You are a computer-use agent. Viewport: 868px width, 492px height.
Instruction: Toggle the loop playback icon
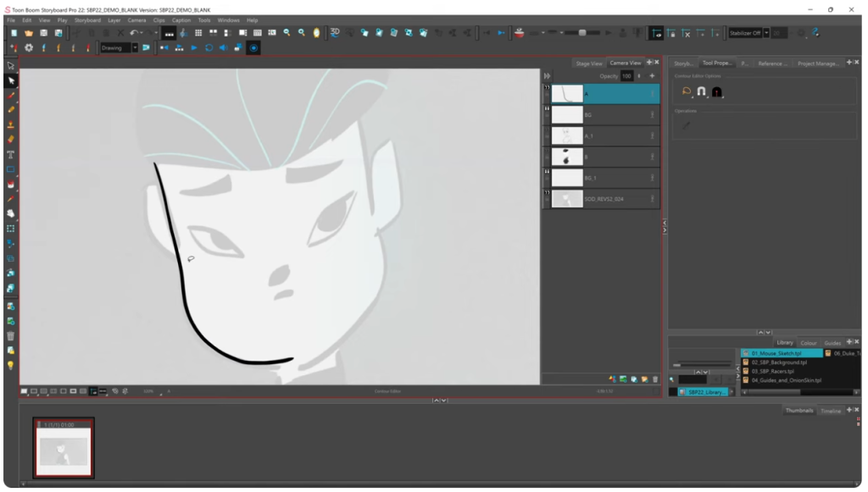tap(209, 48)
